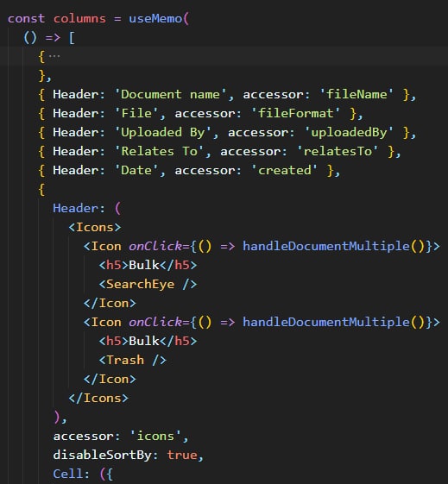
Task: Click handleDocumentMultiple above the Trash tag
Action: [x=326, y=322]
